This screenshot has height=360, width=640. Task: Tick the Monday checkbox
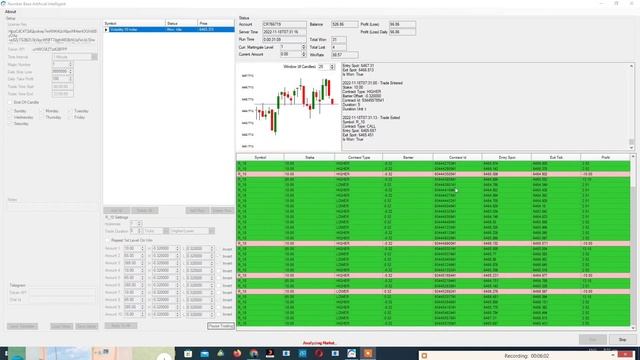point(41,111)
